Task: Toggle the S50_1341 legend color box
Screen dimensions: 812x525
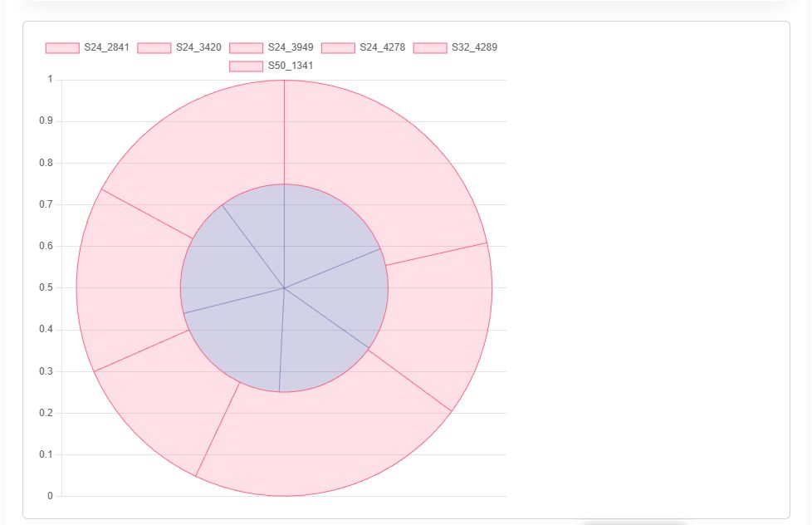Action: click(x=246, y=66)
